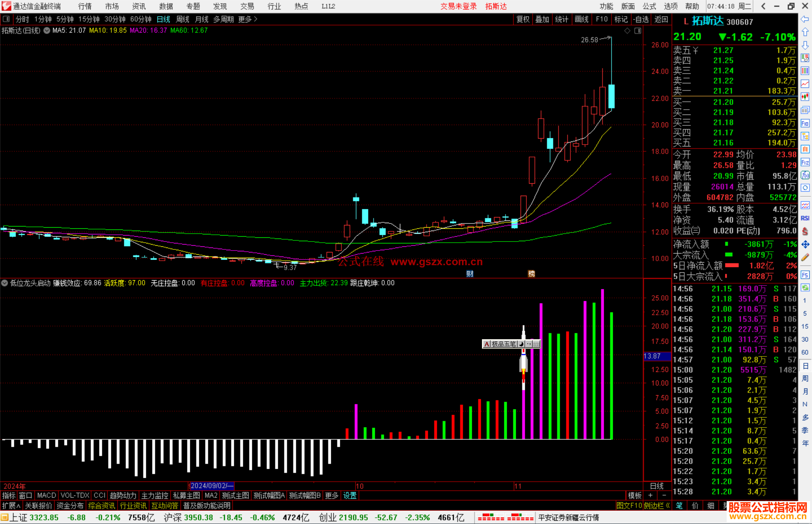The height and width of the screenshot is (524, 812).
Task: Click the back arrow sidebar icon
Action: pyautogui.click(x=805, y=19)
